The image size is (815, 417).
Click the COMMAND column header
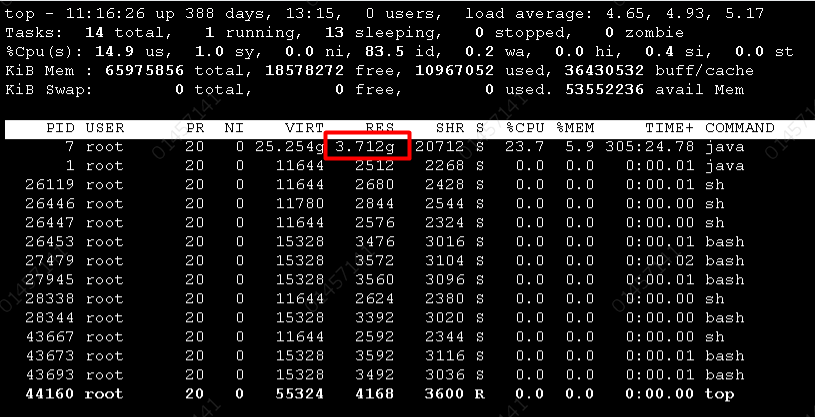click(x=739, y=128)
